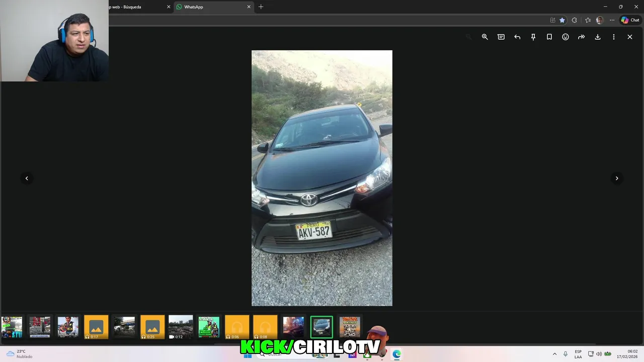
Task: Close the WhatsApp media viewer
Action: coord(630,37)
